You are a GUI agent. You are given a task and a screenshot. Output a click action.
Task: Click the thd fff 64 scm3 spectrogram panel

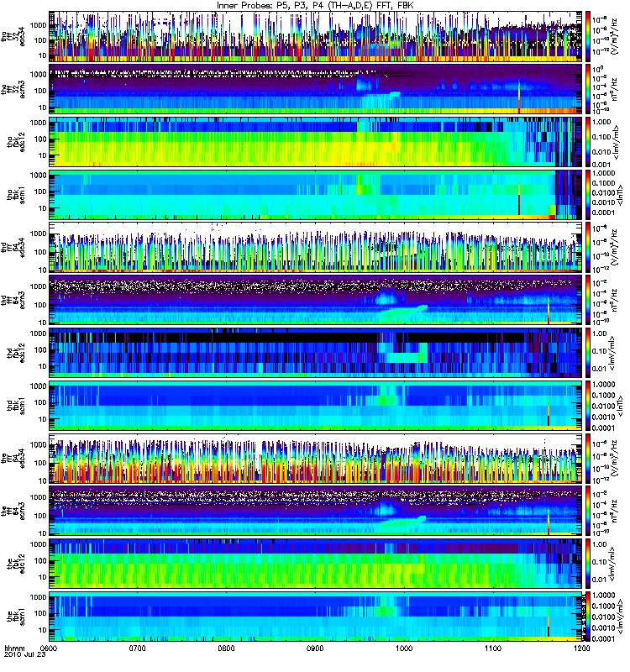[x=315, y=300]
